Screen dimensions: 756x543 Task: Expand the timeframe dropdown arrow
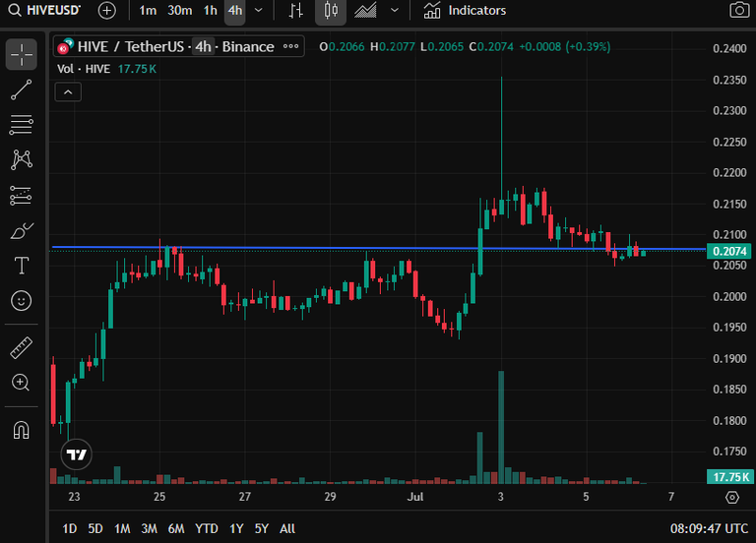pos(259,10)
